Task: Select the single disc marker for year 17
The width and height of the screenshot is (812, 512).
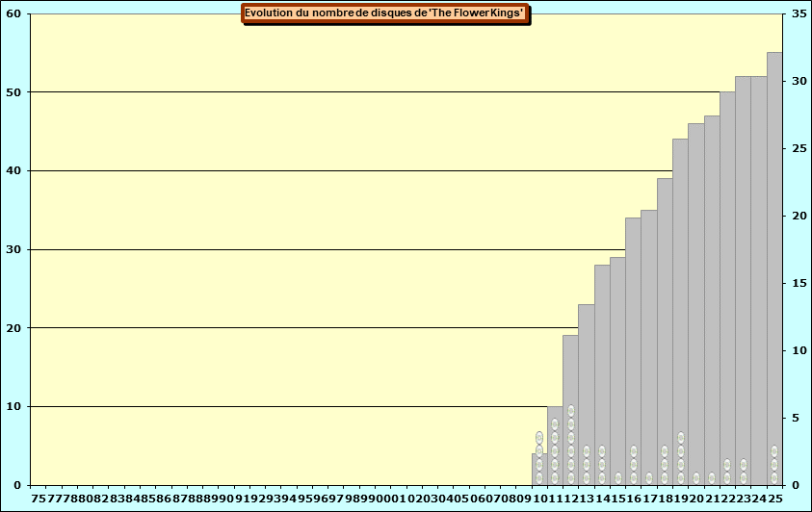Action: click(649, 478)
